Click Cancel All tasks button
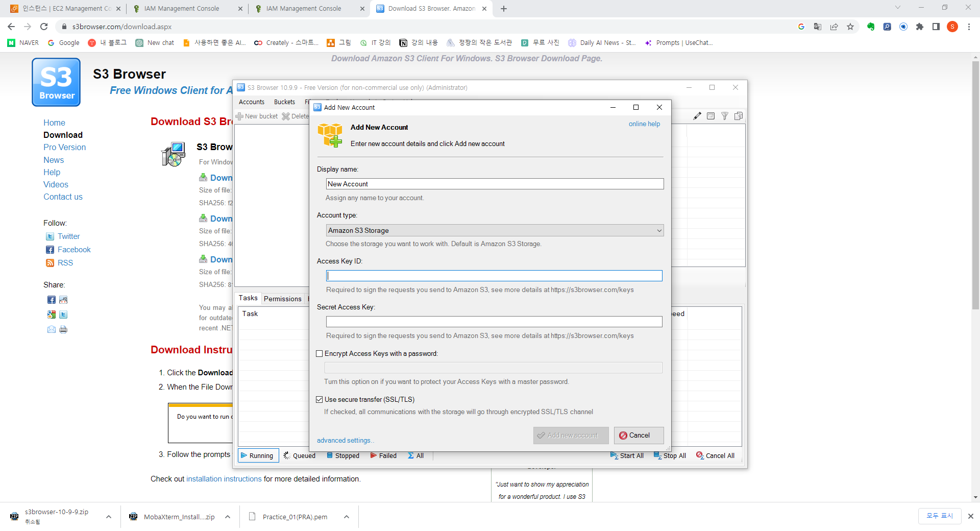Screen dimensions: 980x531 [715, 455]
